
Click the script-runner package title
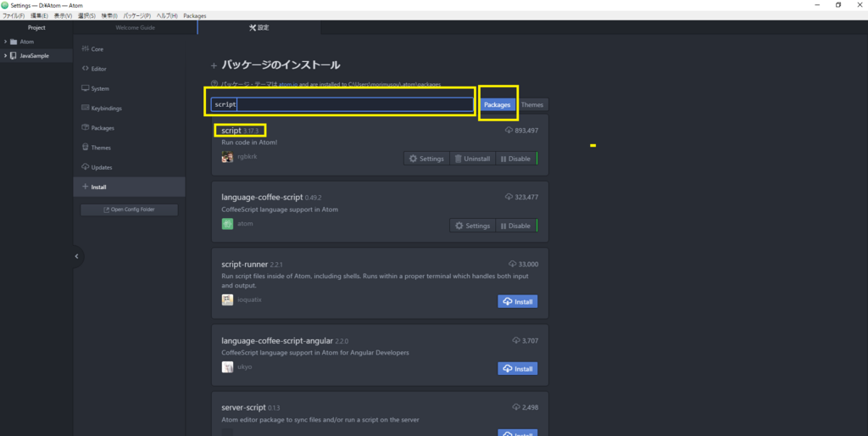pos(245,265)
